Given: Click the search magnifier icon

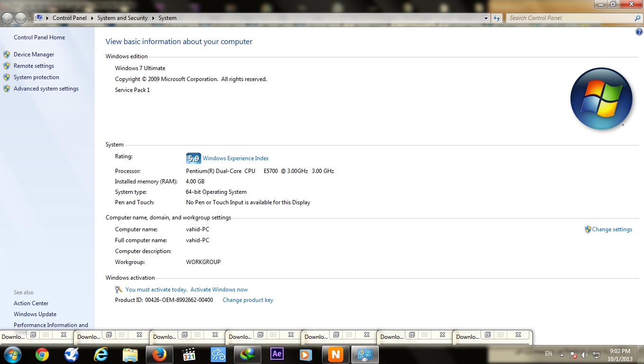Looking at the screenshot, I should (x=637, y=18).
